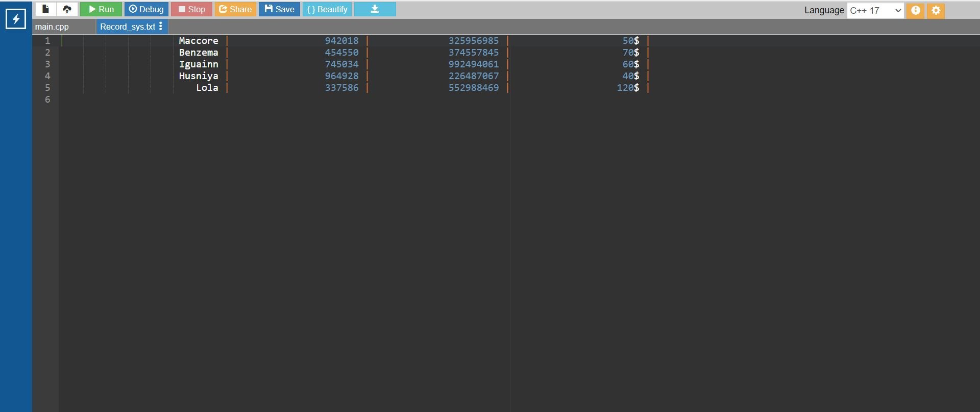Viewport: 980px width, 412px height.
Task: Share the code project
Action: [235, 9]
